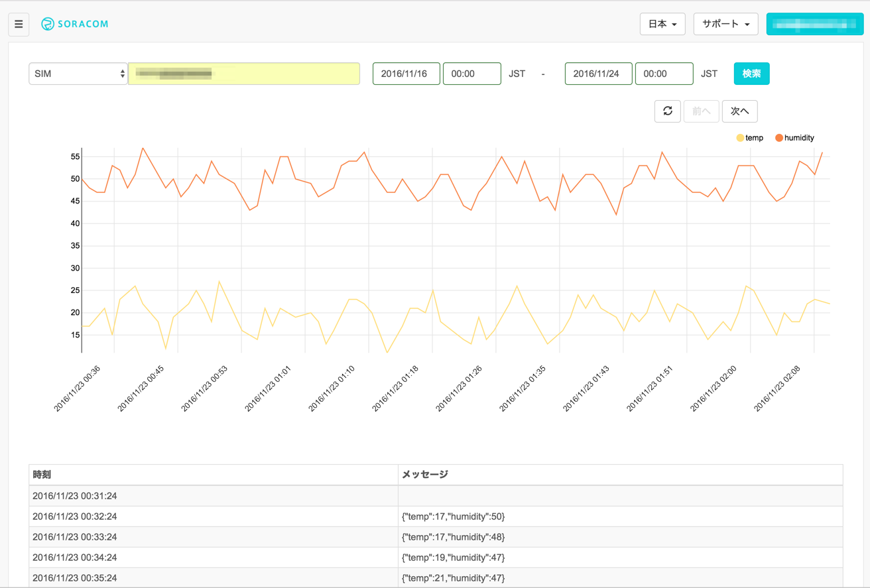Click the メッセージ column header

point(621,475)
